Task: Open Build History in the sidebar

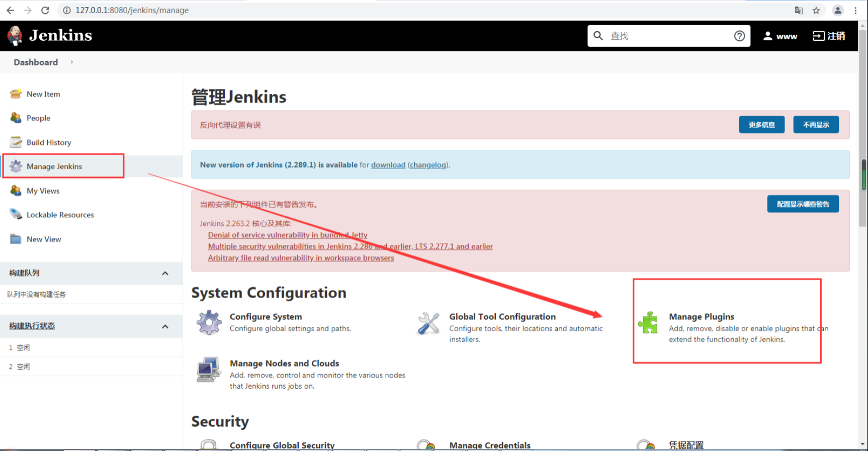Action: (x=49, y=142)
